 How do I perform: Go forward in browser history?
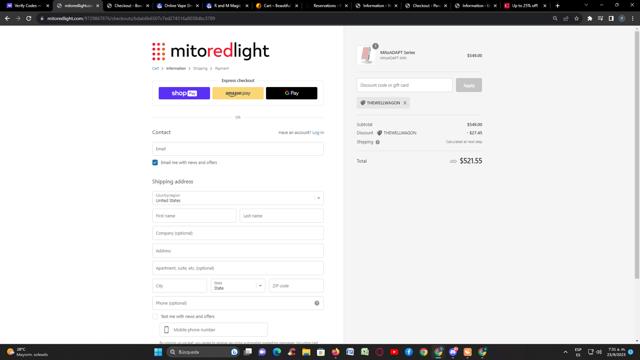(18, 18)
